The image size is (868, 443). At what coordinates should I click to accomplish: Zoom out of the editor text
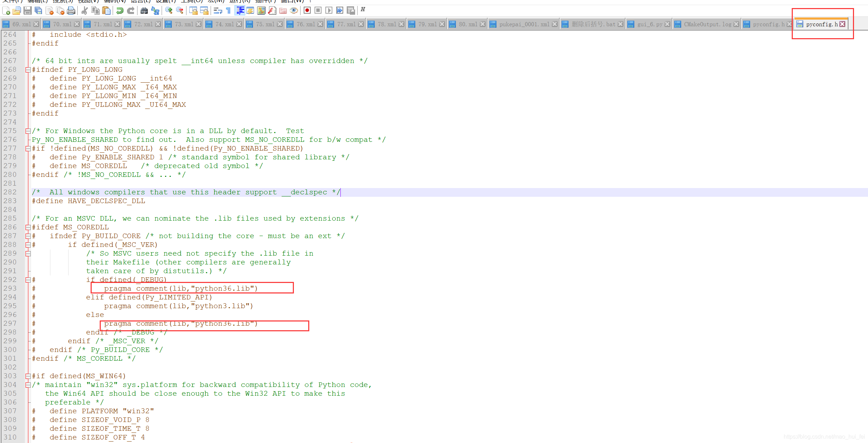tap(179, 11)
